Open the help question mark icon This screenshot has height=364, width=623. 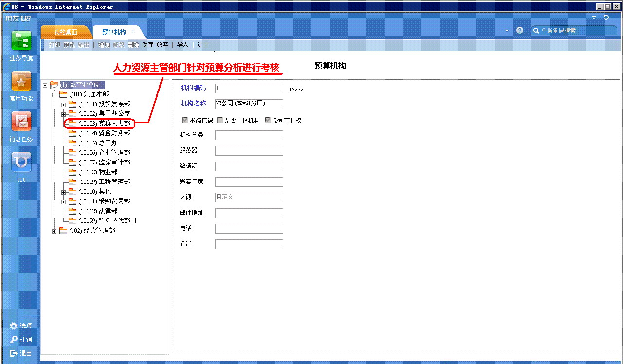[520, 30]
